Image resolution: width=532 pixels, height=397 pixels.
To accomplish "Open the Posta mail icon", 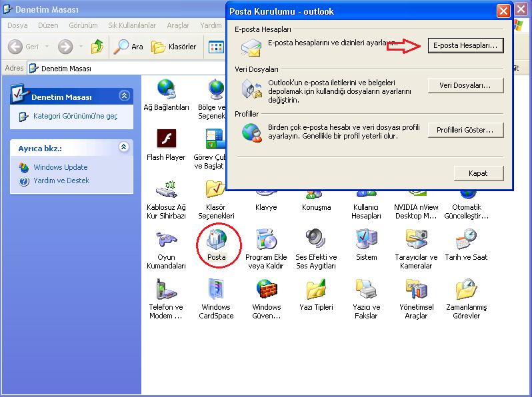I will (x=217, y=244).
